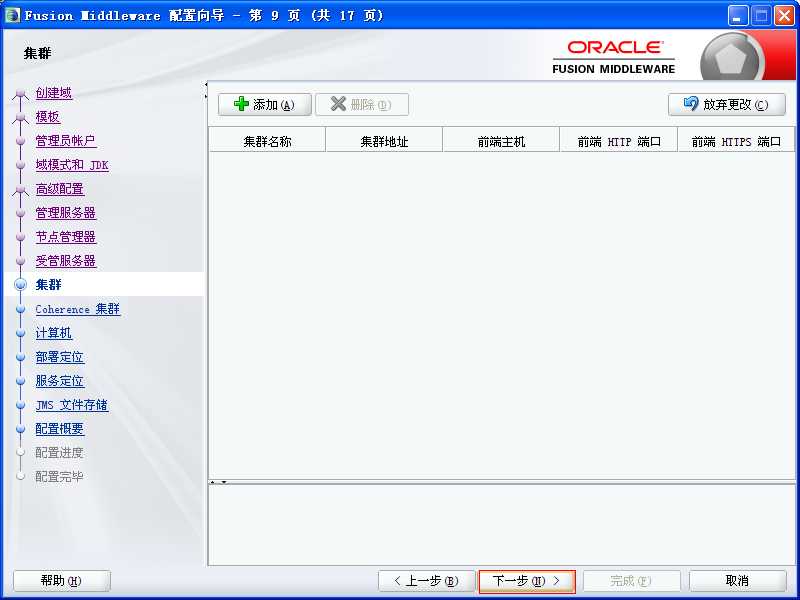Click the step bullet beside 计算机
The image size is (800, 600).
(x=20, y=333)
